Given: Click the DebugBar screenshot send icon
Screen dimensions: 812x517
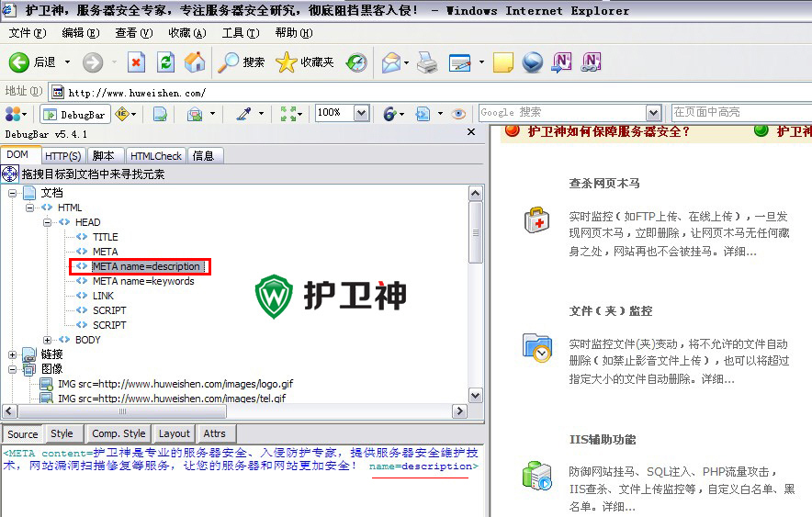Looking at the screenshot, I should pos(423,114).
